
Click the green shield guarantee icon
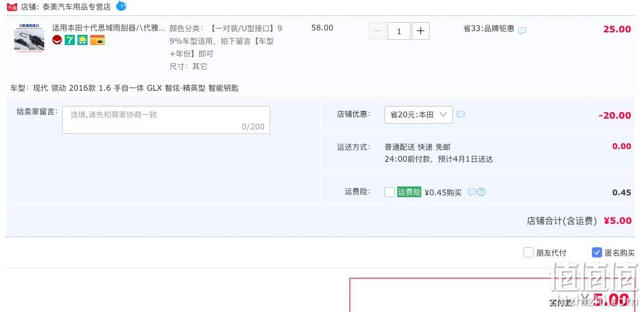click(x=82, y=40)
